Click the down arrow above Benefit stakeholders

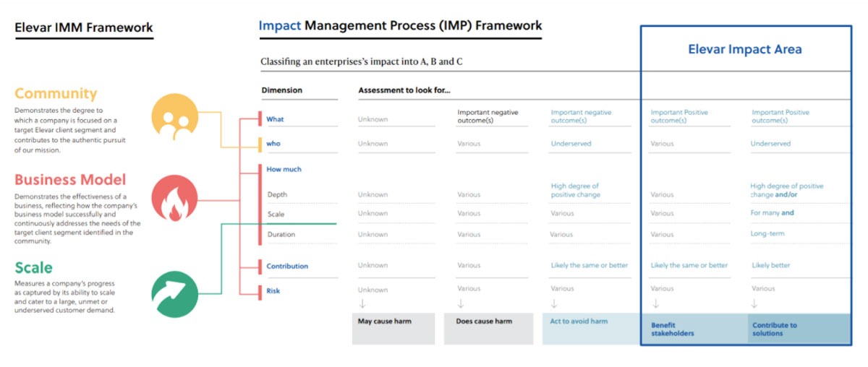[655, 303]
